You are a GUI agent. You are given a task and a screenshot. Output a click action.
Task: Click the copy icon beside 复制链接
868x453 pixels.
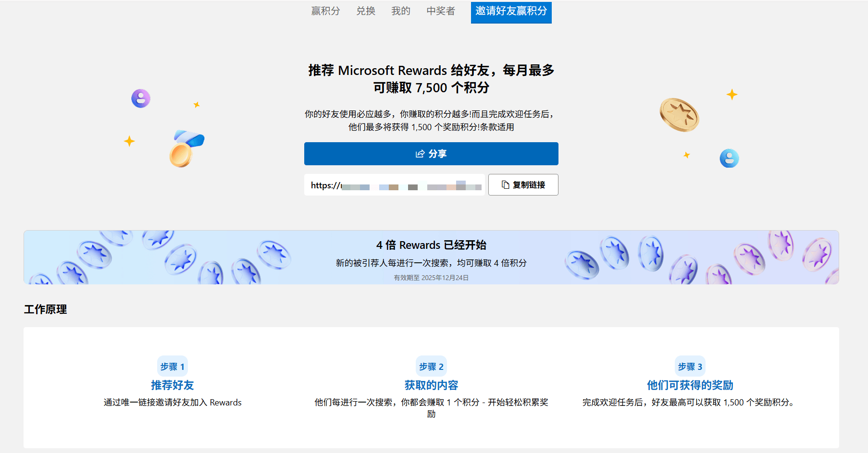point(505,185)
